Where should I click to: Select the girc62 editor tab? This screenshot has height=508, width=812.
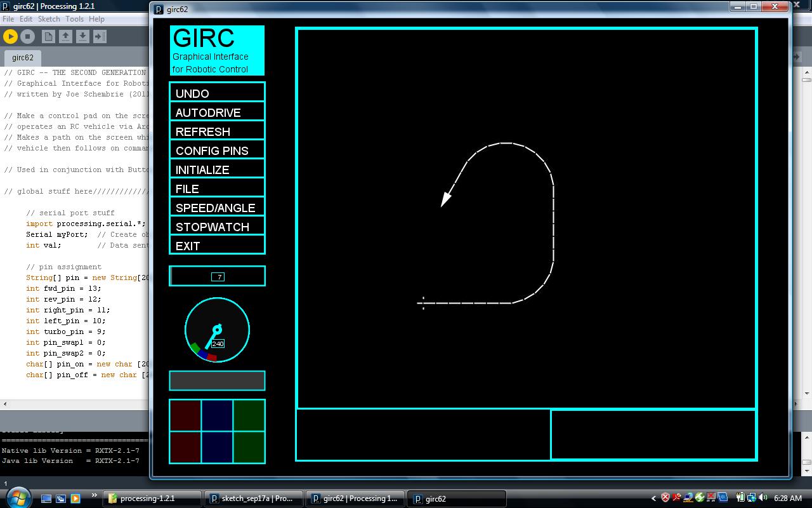(23, 58)
